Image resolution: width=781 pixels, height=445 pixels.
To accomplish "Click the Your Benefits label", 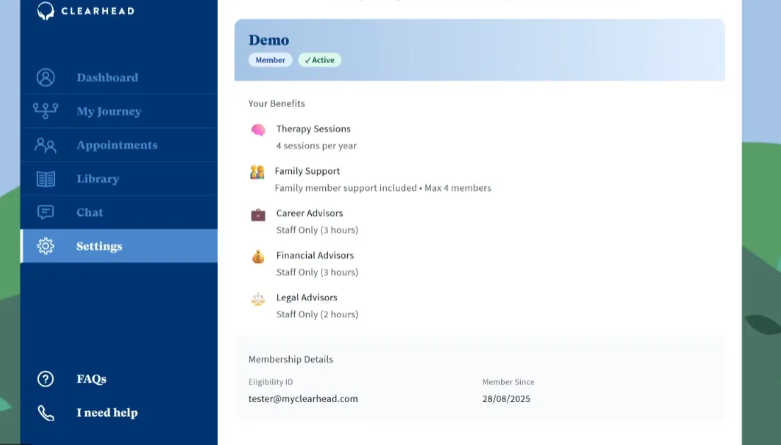I will pos(276,104).
